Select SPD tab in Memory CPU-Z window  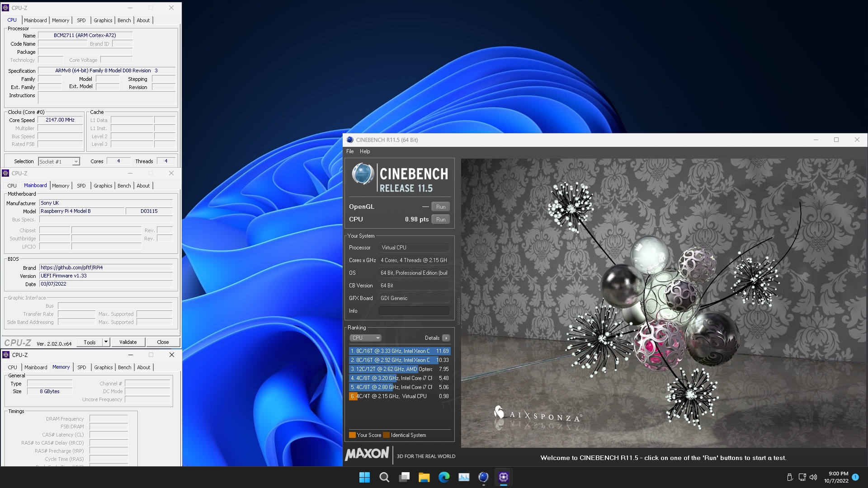[x=82, y=367]
